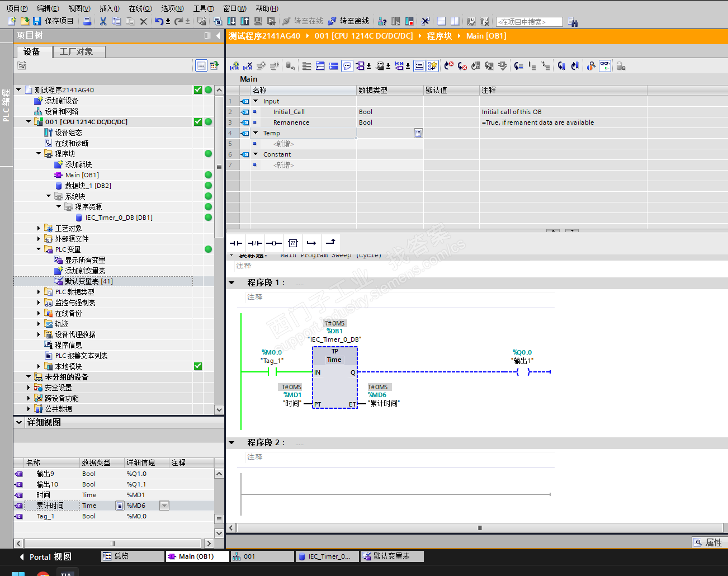Click the search-in-project go icon
The height and width of the screenshot is (576, 728).
pyautogui.click(x=573, y=22)
